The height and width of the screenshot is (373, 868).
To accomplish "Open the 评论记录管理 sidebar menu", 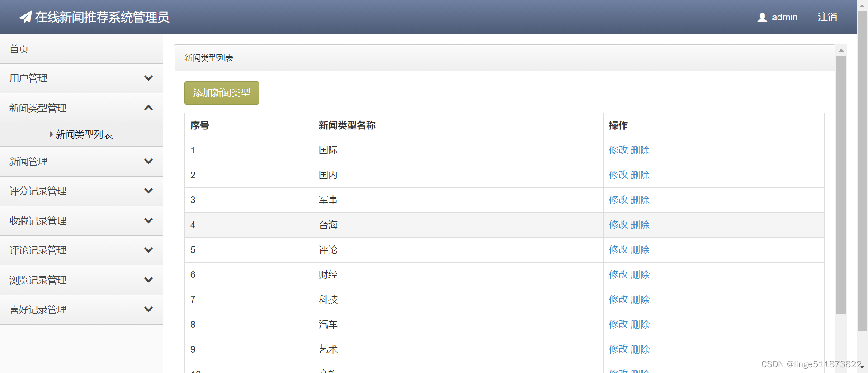I will [81, 250].
